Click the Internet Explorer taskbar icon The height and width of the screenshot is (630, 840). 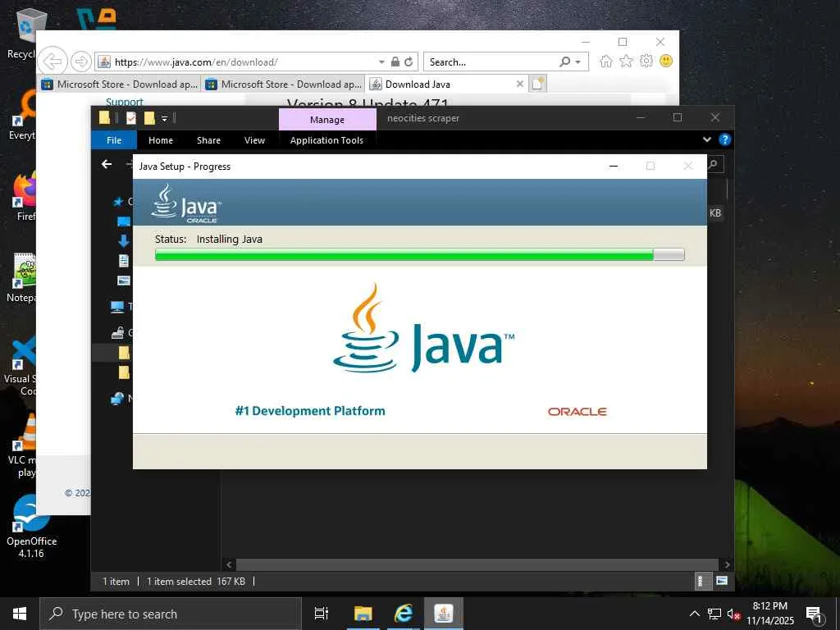[404, 614]
